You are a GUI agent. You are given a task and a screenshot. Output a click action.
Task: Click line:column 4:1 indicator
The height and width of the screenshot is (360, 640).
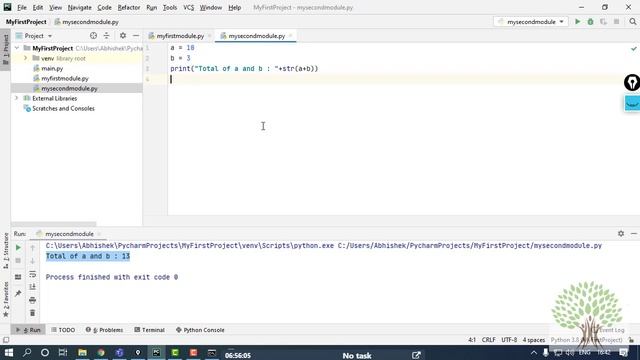pos(472,340)
